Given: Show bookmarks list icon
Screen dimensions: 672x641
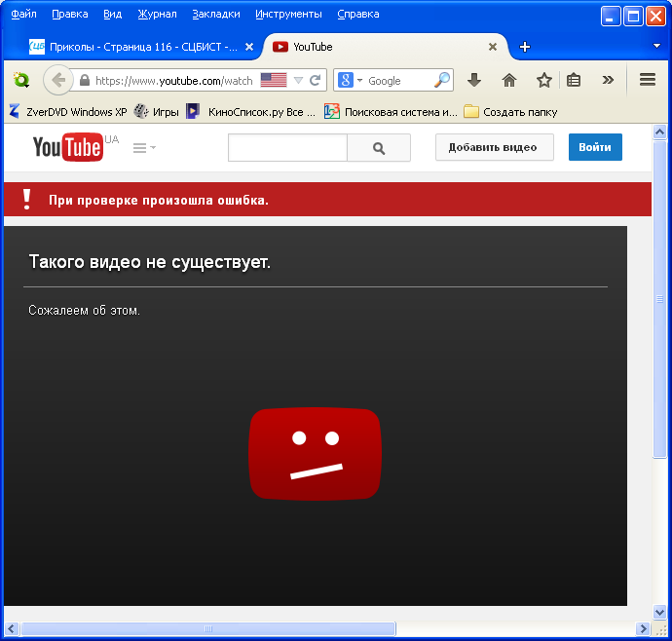Looking at the screenshot, I should tap(575, 80).
